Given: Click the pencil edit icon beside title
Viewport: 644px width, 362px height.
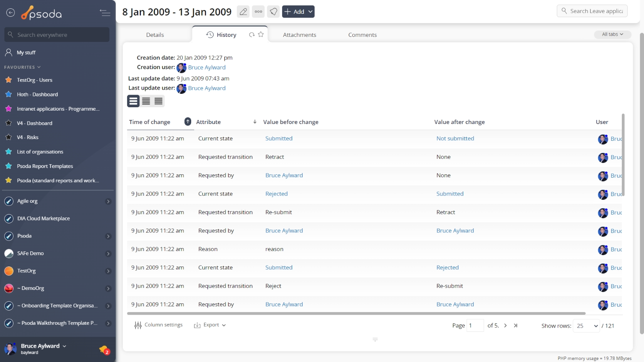Looking at the screenshot, I should pyautogui.click(x=243, y=12).
